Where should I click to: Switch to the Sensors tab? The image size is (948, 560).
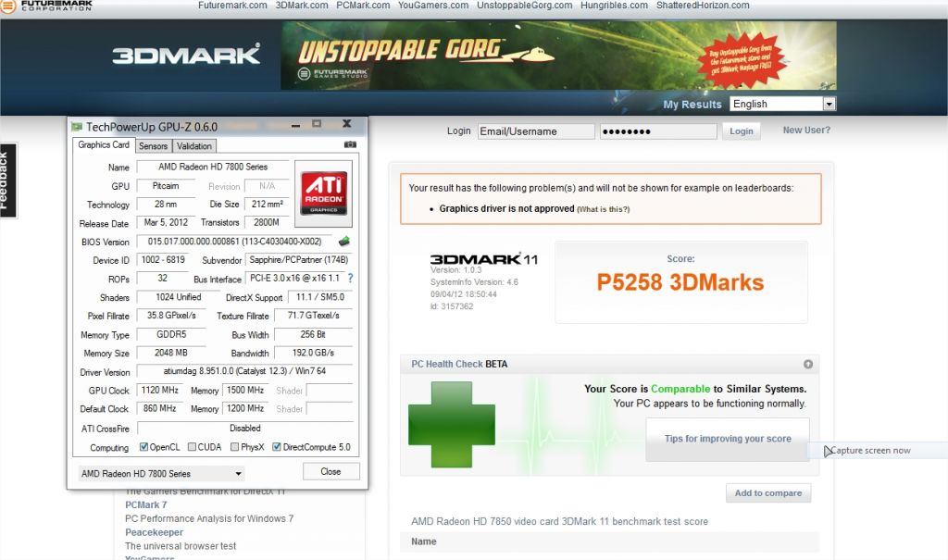(x=153, y=146)
